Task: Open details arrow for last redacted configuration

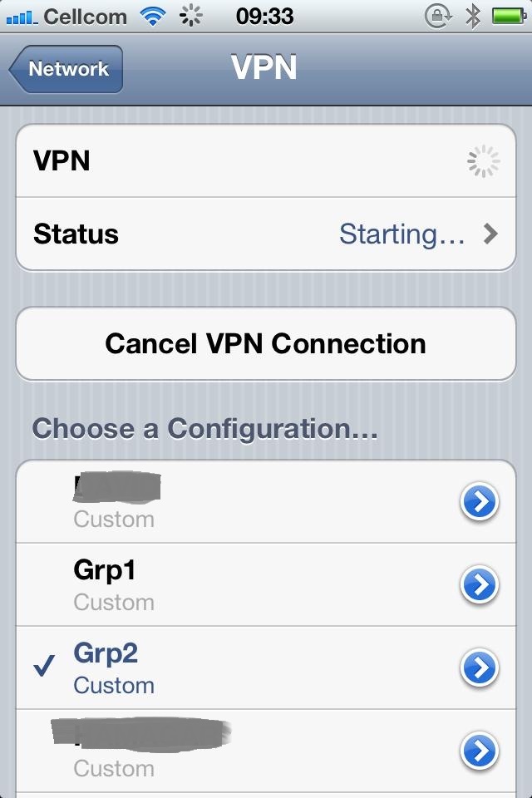Action: [x=479, y=750]
